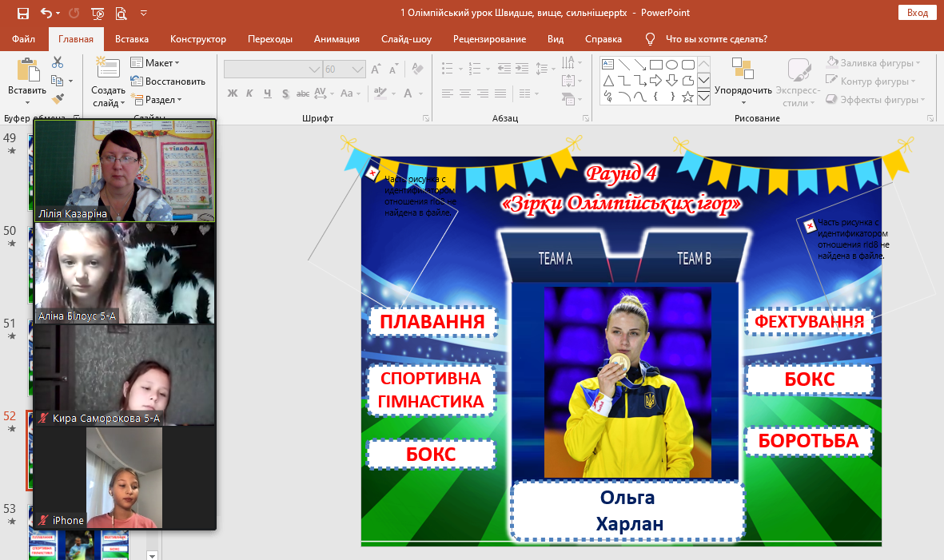Image resolution: width=944 pixels, height=560 pixels.
Task: Toggle text shadow S
Action: [285, 93]
